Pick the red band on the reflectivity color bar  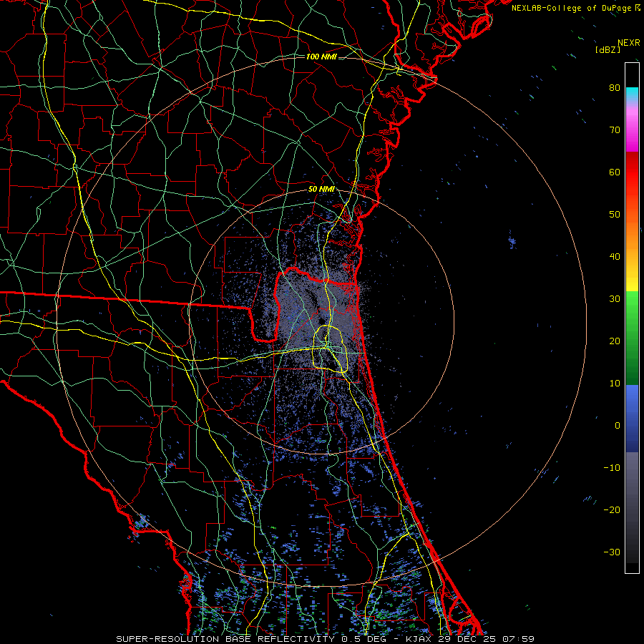[x=632, y=173]
